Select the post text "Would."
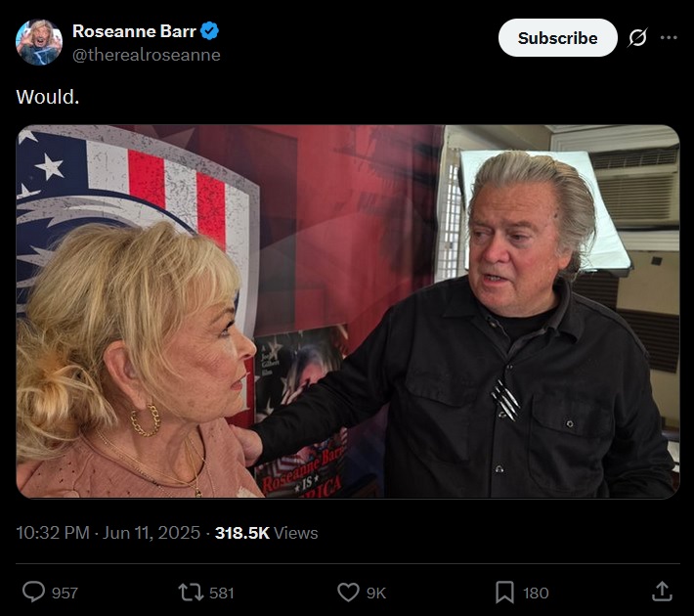 coord(48,97)
